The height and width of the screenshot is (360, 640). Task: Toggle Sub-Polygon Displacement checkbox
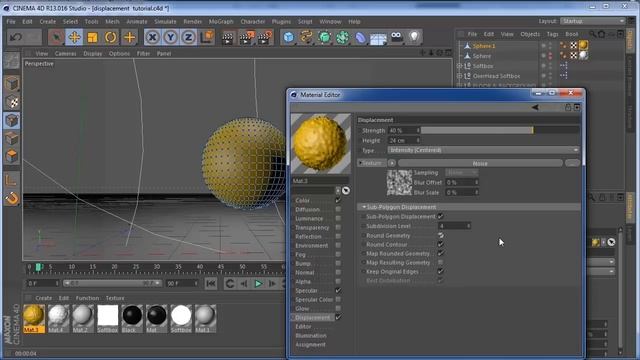tap(440, 216)
